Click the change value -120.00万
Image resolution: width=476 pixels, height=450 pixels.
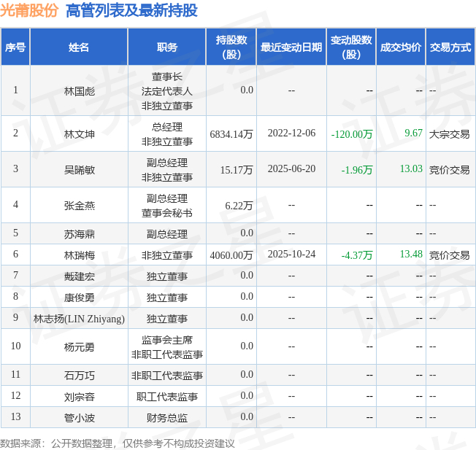352,134
